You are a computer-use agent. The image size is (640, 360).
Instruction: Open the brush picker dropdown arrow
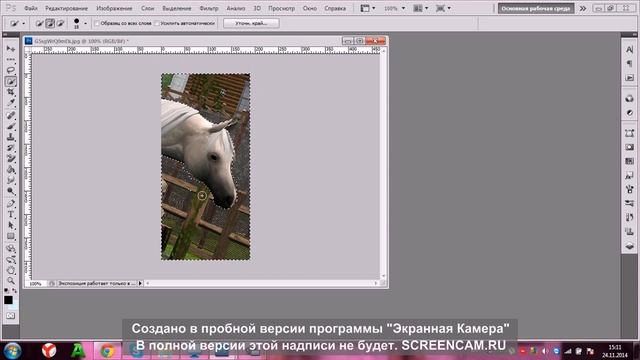pyautogui.click(x=85, y=24)
